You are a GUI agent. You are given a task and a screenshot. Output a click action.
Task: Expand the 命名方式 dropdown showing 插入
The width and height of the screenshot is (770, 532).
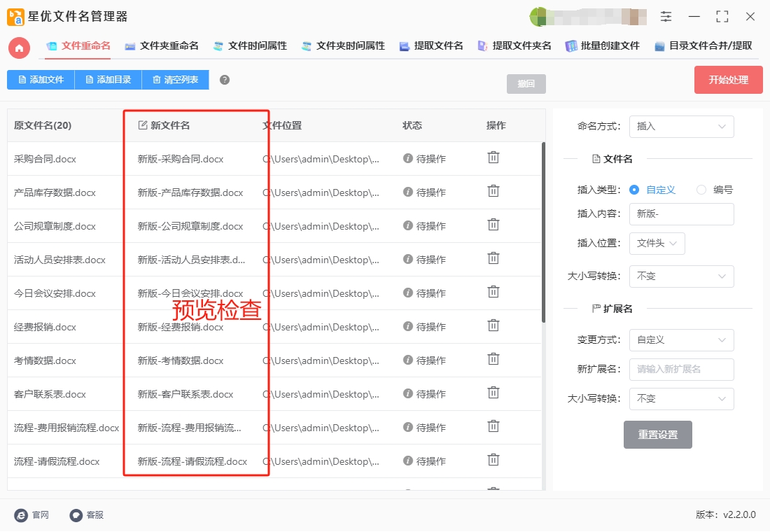click(x=682, y=126)
